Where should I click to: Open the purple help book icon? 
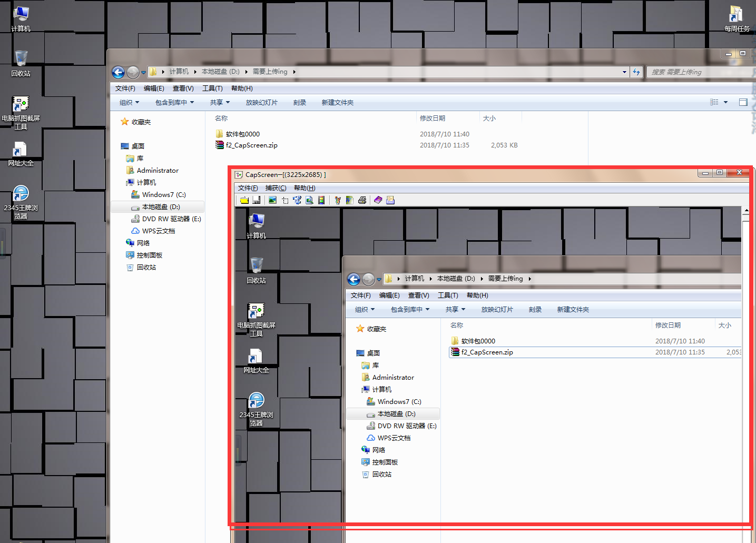point(378,200)
